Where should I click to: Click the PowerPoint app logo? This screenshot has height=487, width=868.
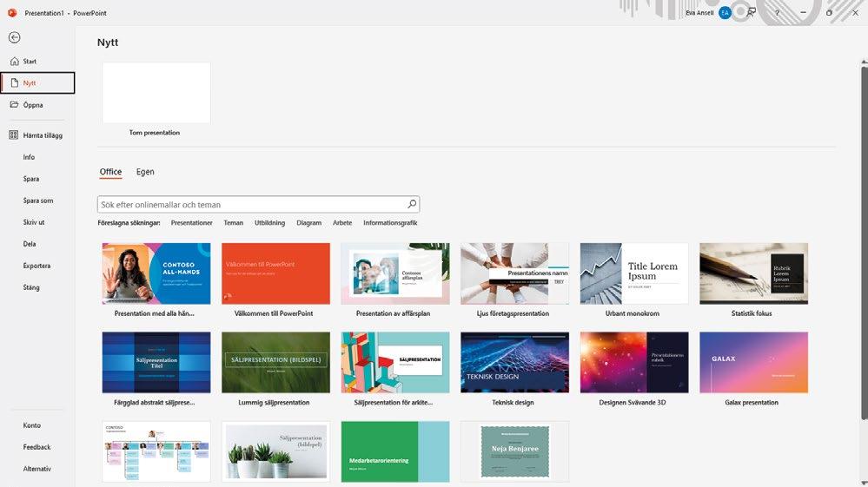(x=12, y=13)
